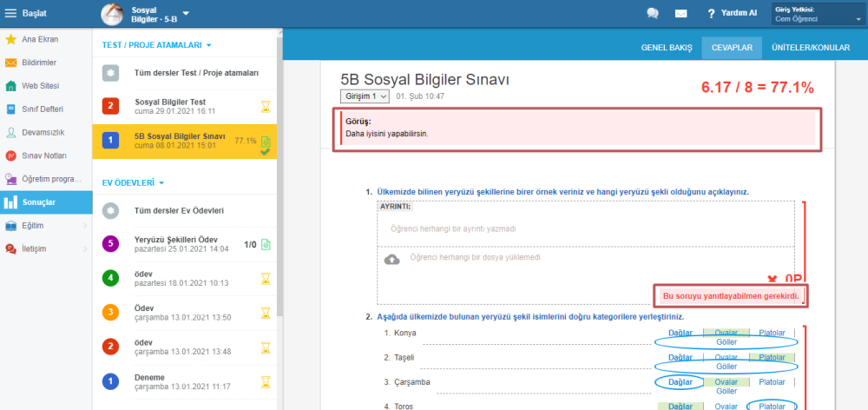Open the mail envelope icon in top bar
The height and width of the screenshot is (410, 868).
[681, 13]
